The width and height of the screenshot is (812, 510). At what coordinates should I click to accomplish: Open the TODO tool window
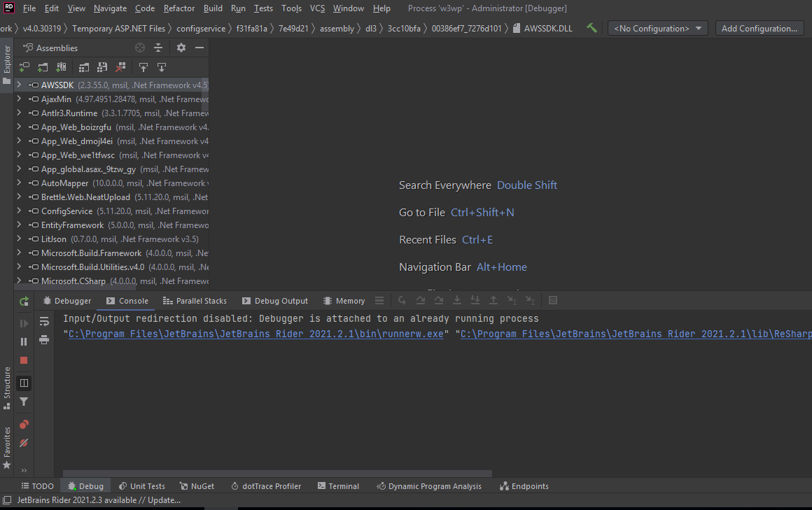(x=37, y=486)
